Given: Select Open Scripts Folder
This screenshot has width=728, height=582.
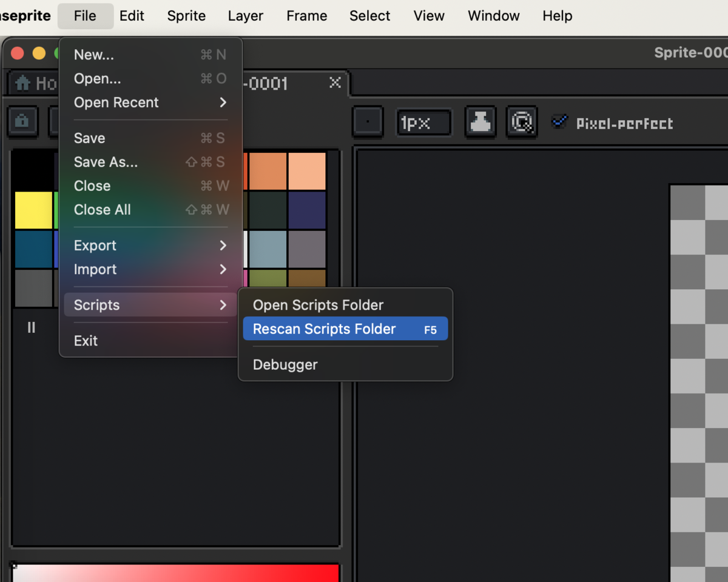Looking at the screenshot, I should 345,305.
